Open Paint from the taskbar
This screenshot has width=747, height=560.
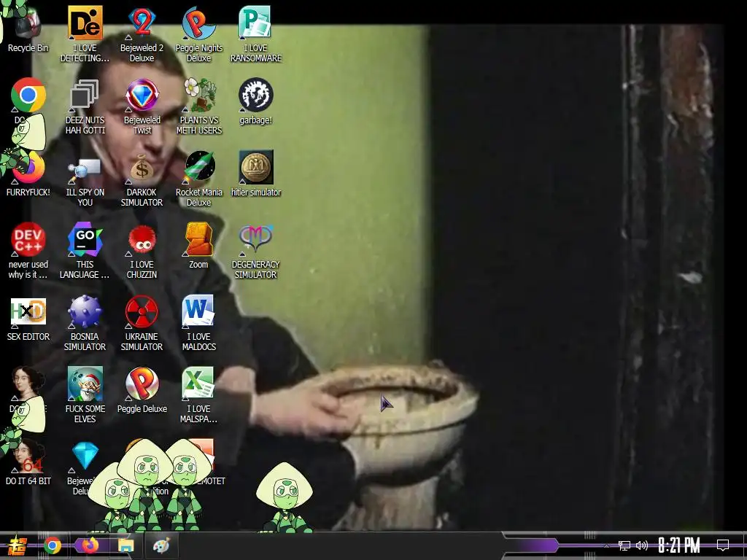tap(161, 545)
